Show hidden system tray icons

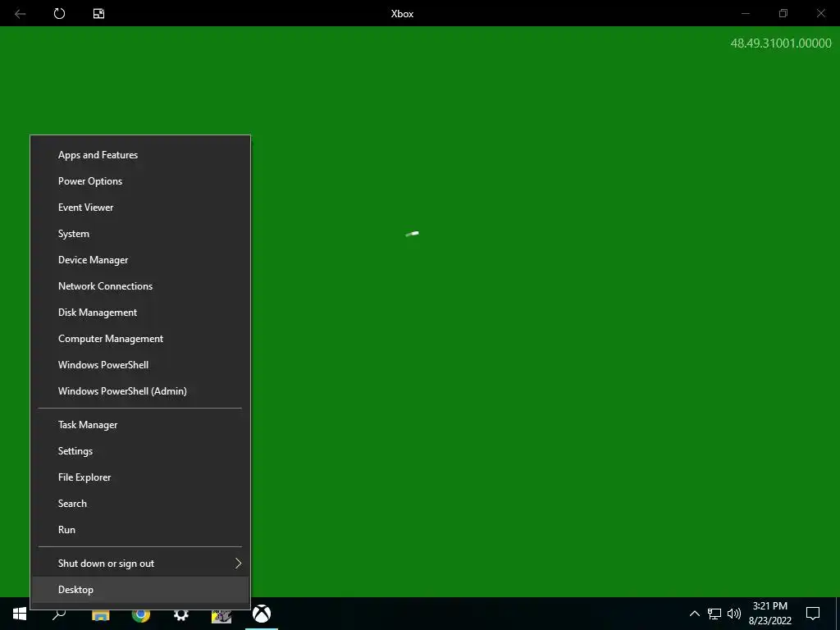tap(694, 614)
